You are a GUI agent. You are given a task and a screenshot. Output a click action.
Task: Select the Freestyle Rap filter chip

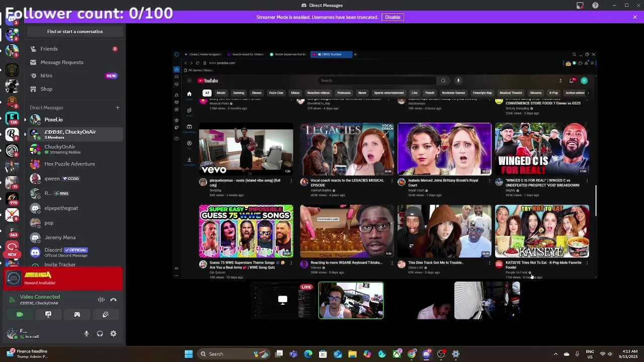point(482,93)
